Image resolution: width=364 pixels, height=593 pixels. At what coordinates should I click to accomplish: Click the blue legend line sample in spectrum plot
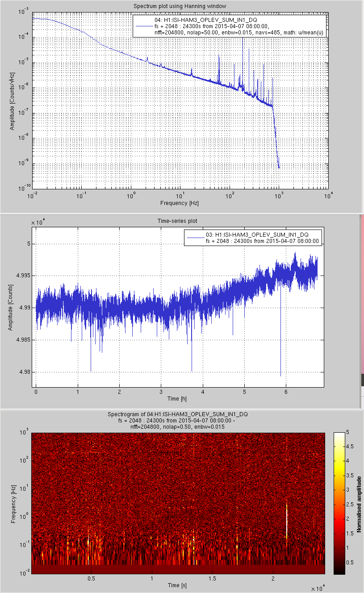tap(144, 26)
